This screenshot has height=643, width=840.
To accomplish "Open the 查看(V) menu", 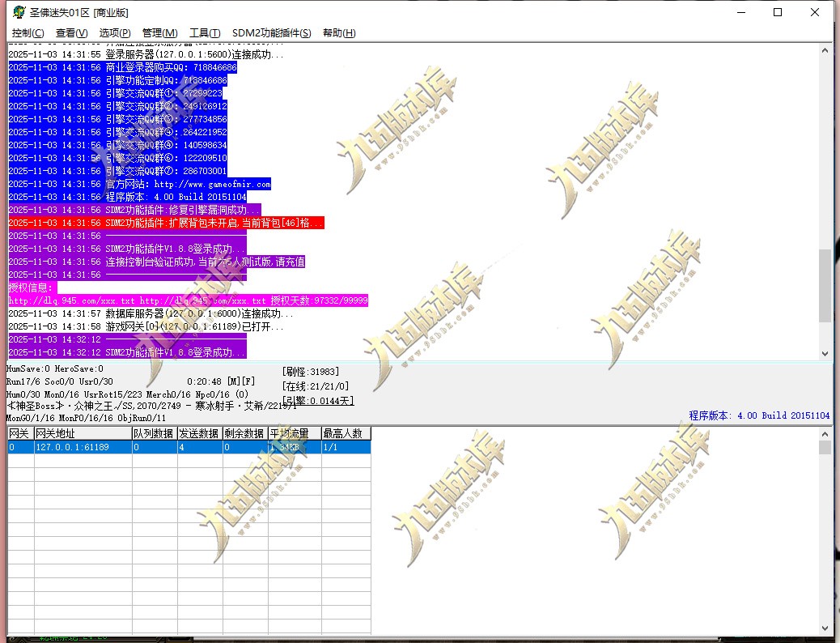I will click(x=71, y=33).
